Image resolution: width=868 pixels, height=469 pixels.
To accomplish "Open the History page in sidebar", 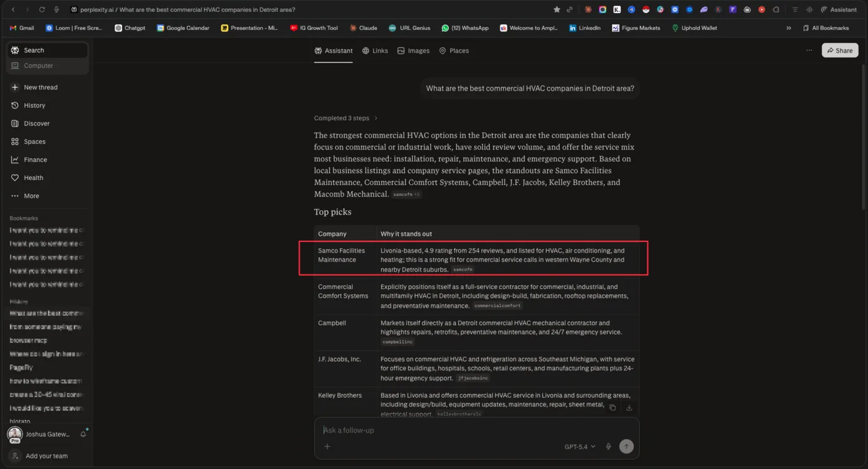I will (x=29, y=105).
